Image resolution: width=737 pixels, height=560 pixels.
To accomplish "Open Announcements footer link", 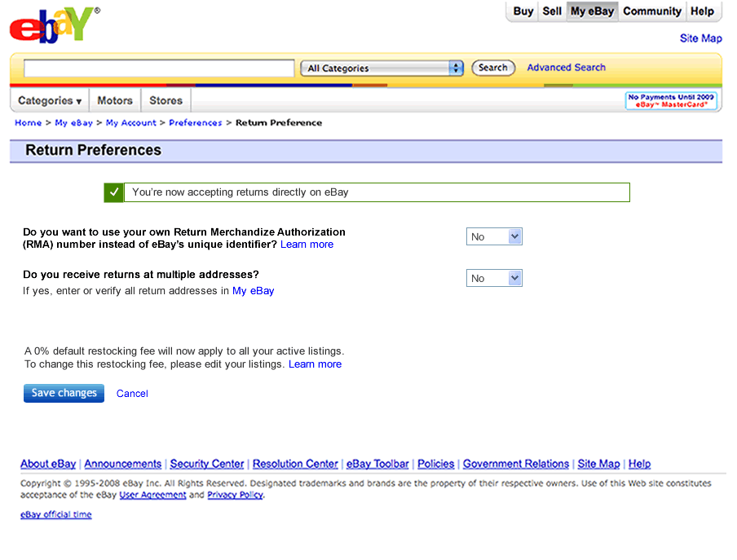I will 122,464.
